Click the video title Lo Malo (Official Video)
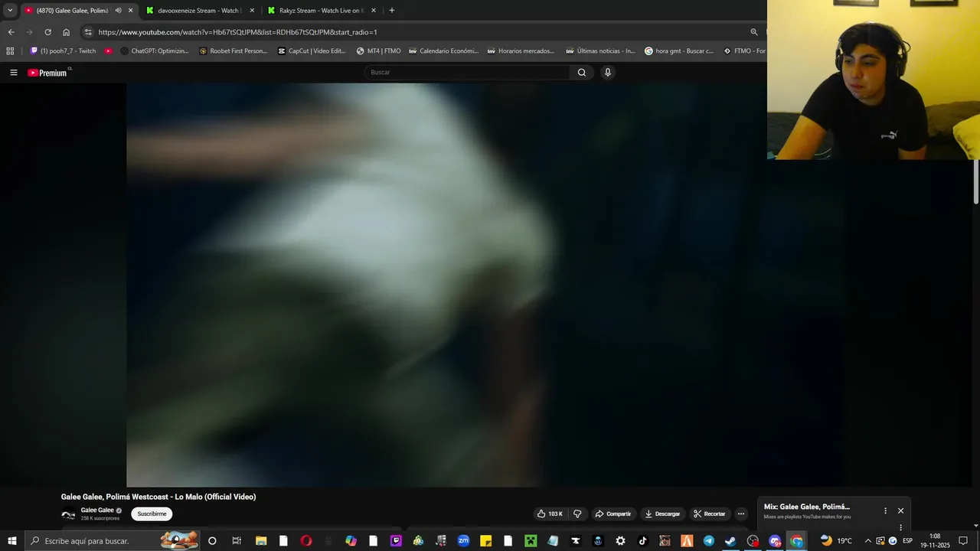The image size is (980, 551). [x=158, y=497]
